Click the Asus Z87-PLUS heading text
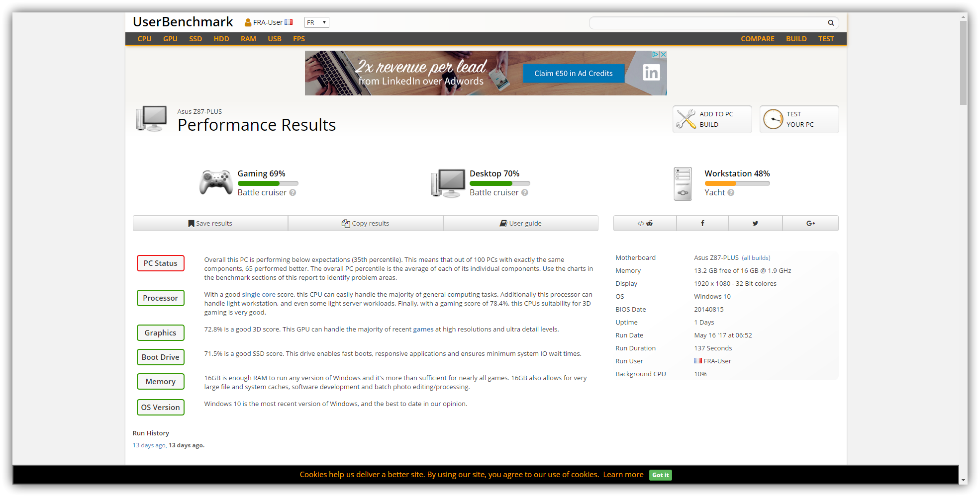The width and height of the screenshot is (980, 497). (x=199, y=112)
